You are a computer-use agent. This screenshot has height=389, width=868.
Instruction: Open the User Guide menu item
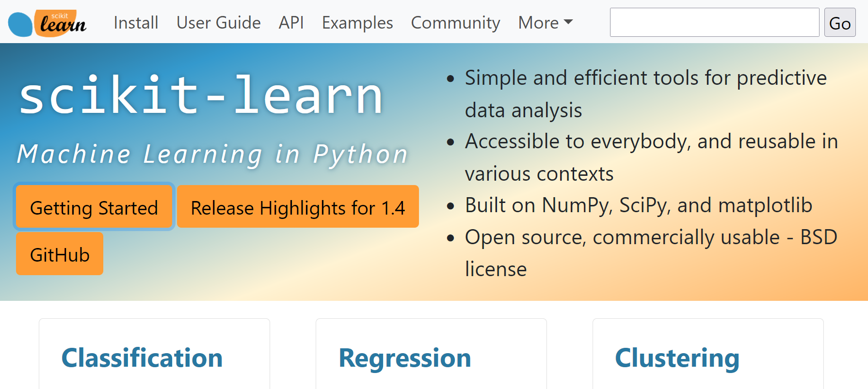(218, 23)
